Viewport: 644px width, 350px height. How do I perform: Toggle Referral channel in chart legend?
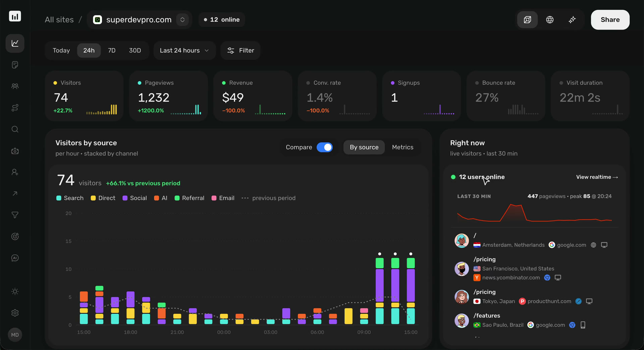[x=189, y=198]
